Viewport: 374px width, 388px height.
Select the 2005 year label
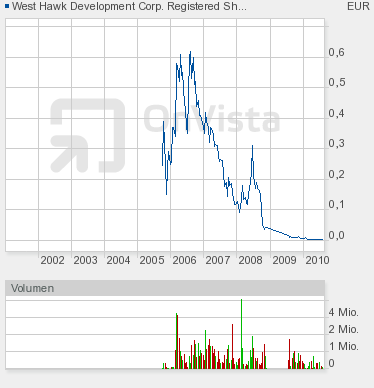tap(152, 260)
